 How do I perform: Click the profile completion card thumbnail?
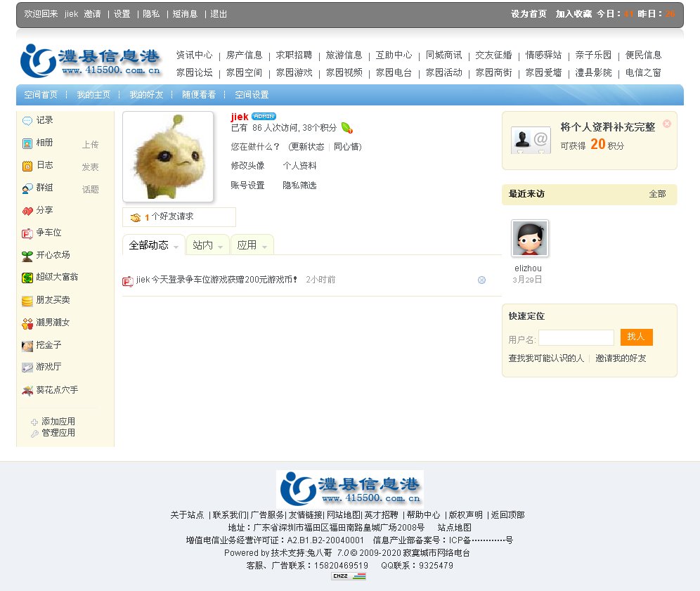(x=531, y=140)
